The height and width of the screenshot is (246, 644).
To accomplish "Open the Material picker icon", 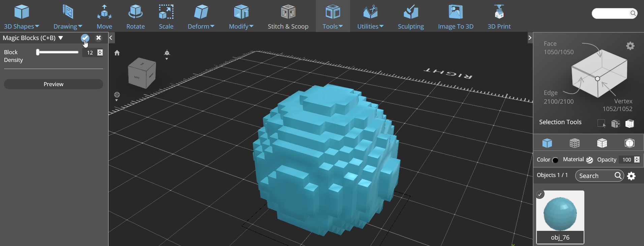I will pyautogui.click(x=589, y=160).
